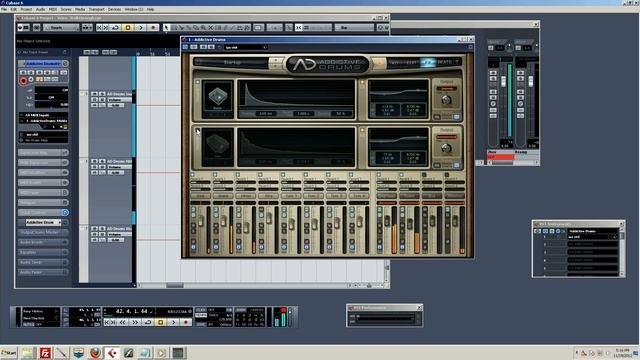This screenshot has width=640, height=360.
Task: Expand the MIDI Fader inspector section
Action: (43, 192)
